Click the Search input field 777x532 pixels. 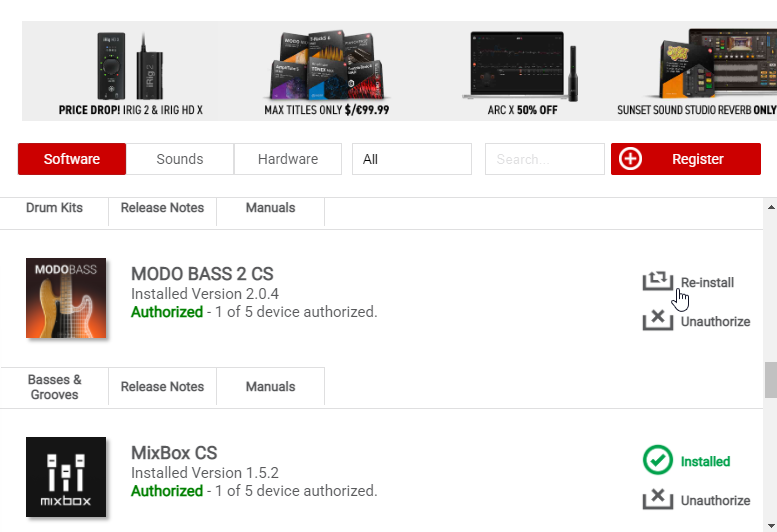point(544,159)
